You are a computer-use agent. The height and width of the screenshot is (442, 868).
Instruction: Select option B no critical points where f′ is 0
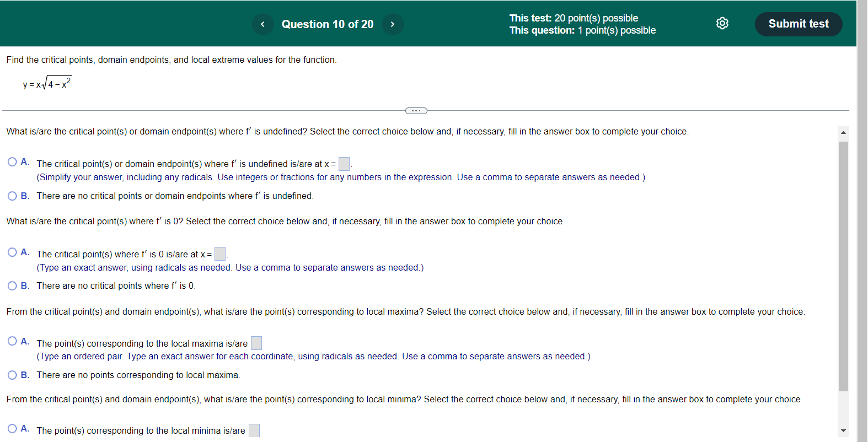(12, 286)
